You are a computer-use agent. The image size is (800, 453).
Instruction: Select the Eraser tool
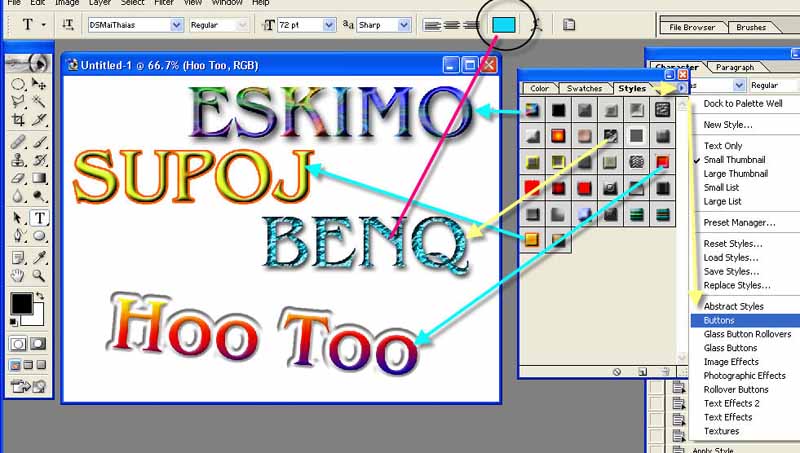tap(18, 178)
